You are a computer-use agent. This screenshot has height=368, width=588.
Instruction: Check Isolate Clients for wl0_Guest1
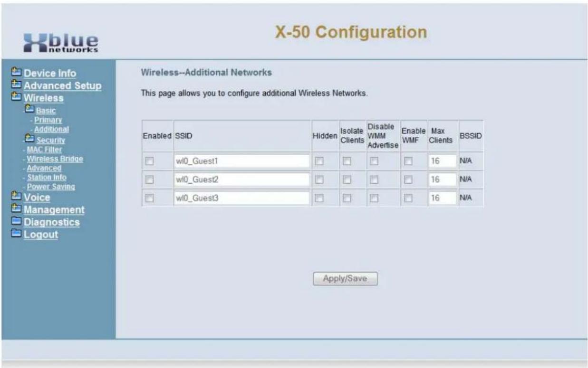[x=347, y=161]
